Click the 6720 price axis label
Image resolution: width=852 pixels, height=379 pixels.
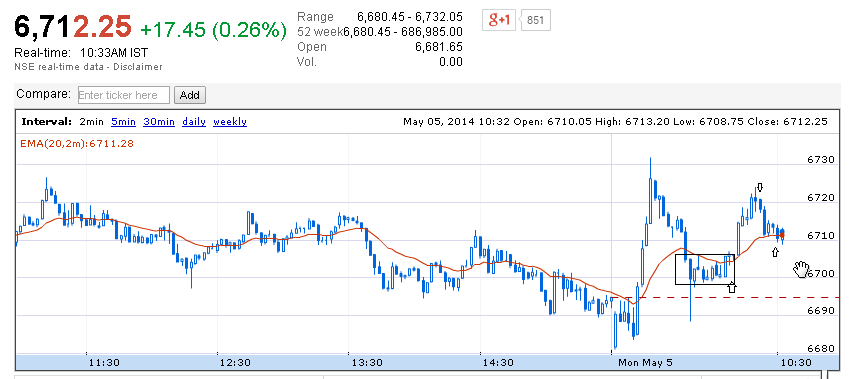coord(821,198)
